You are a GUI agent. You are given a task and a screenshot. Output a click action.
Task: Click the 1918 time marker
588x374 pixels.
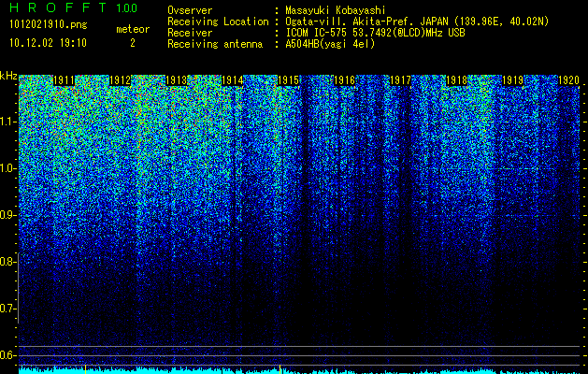pyautogui.click(x=456, y=80)
